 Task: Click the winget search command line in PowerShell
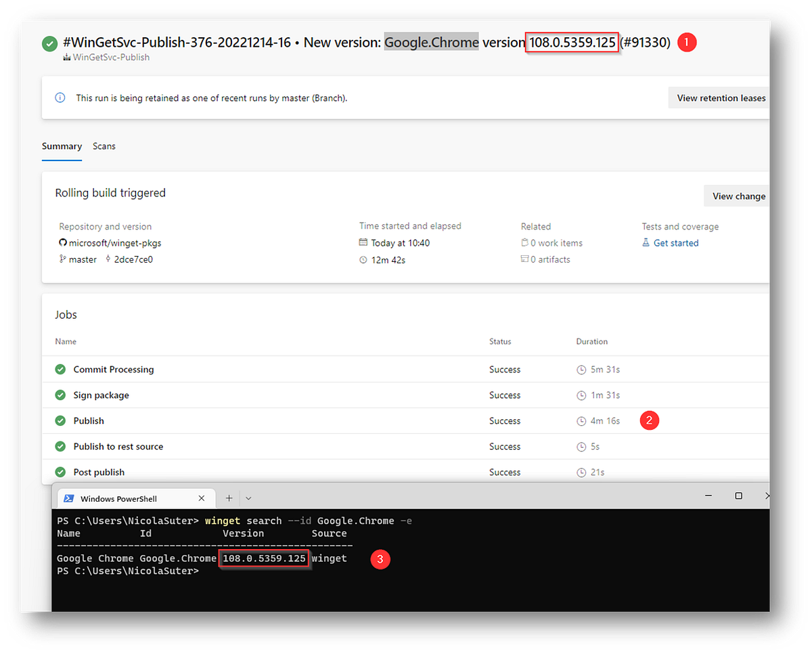coord(233,521)
